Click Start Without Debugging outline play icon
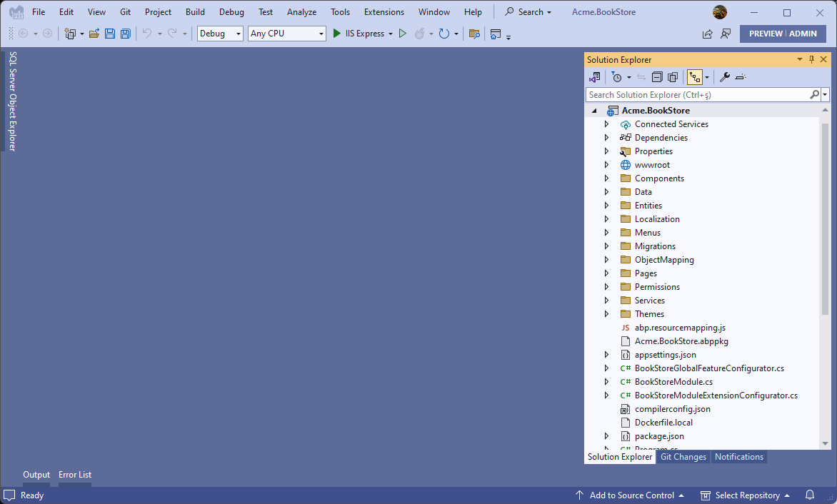This screenshot has height=504, width=837. click(x=403, y=34)
